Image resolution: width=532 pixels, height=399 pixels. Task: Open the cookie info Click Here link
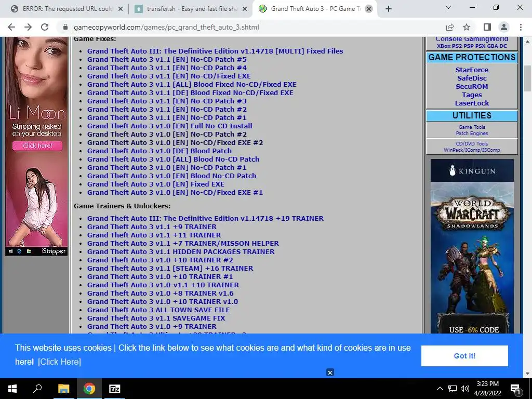(x=59, y=362)
